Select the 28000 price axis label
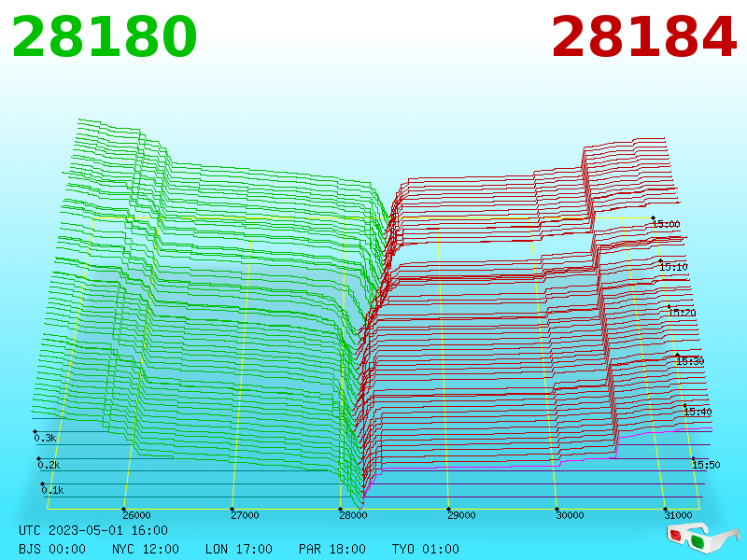Image resolution: width=747 pixels, height=560 pixels. [353, 515]
